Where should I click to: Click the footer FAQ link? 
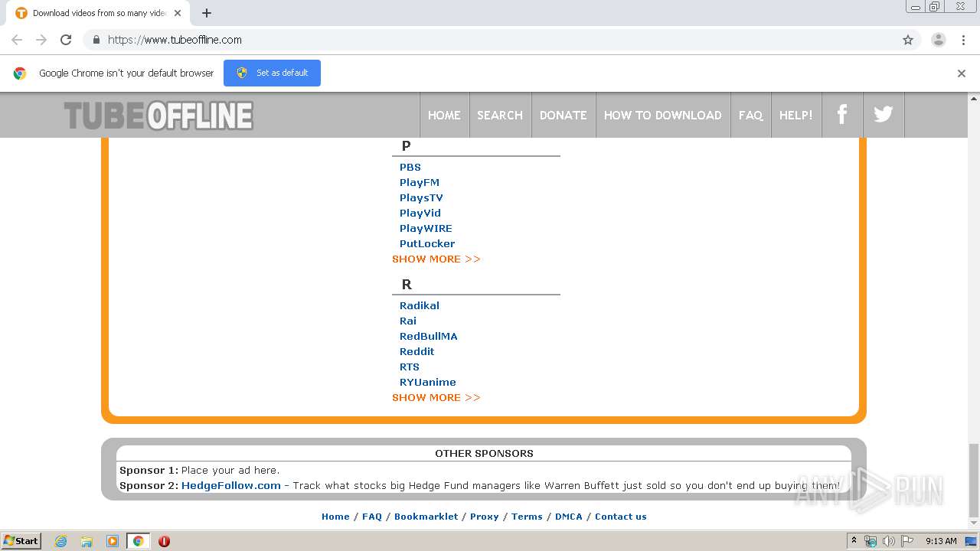(x=372, y=517)
